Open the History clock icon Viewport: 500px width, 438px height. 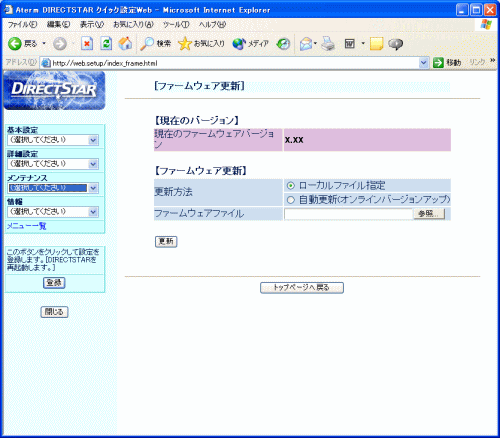pyautogui.click(x=283, y=44)
